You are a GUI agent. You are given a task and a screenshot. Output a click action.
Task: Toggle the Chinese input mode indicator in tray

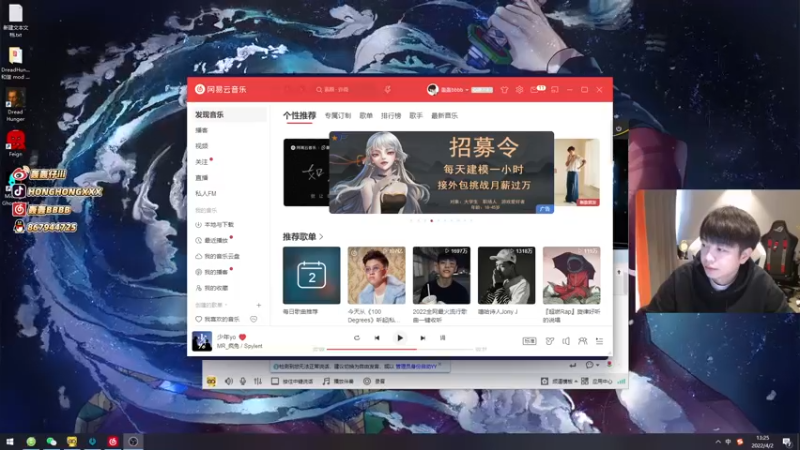pyautogui.click(x=728, y=442)
